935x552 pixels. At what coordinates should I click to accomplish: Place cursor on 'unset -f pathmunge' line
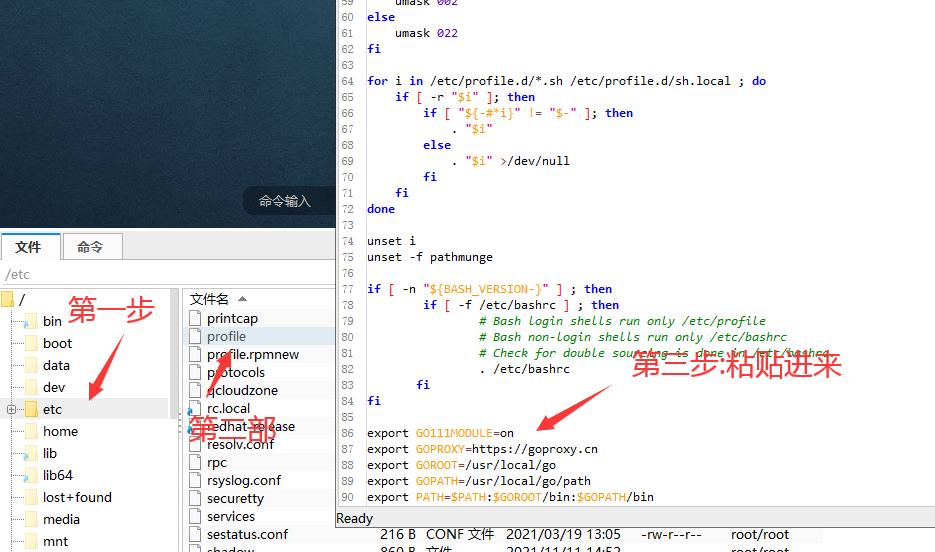point(430,257)
